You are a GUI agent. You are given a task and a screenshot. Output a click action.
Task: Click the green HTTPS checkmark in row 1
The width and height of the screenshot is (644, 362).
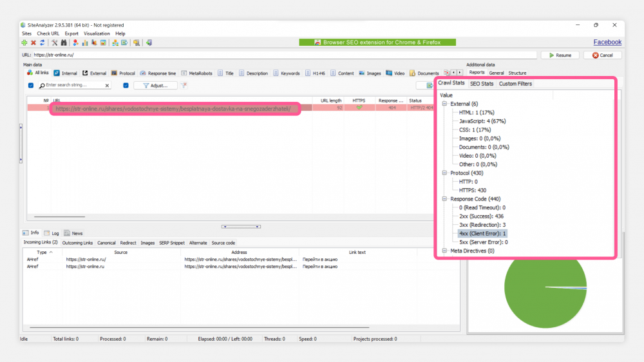[359, 108]
